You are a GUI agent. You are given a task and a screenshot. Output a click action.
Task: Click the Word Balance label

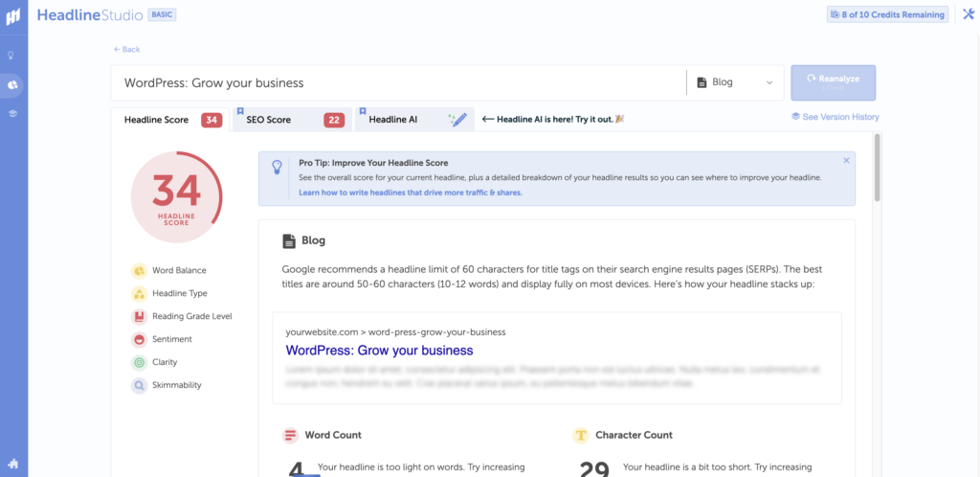179,271
